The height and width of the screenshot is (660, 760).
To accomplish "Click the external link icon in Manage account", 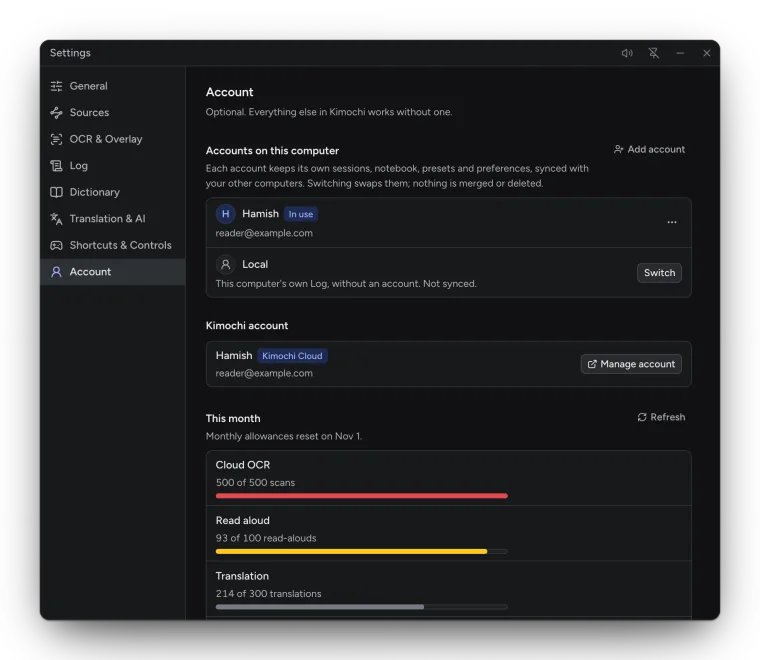I will pyautogui.click(x=592, y=364).
